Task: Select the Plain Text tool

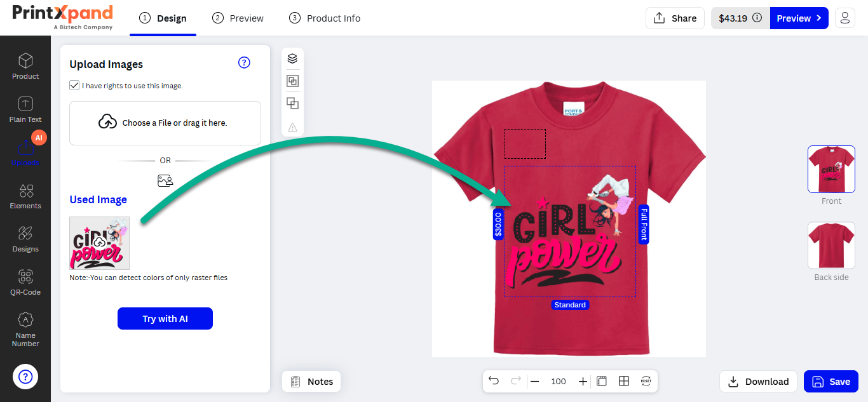Action: tap(25, 109)
